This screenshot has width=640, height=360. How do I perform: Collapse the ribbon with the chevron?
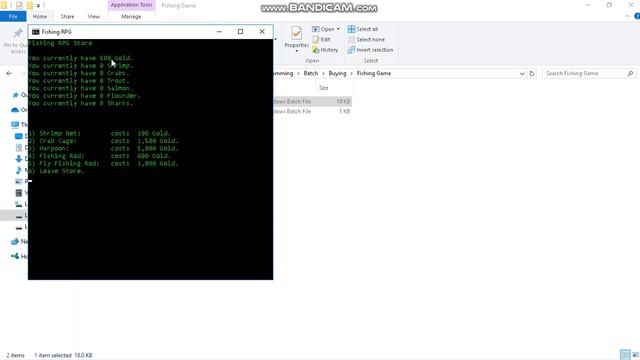tap(627, 16)
